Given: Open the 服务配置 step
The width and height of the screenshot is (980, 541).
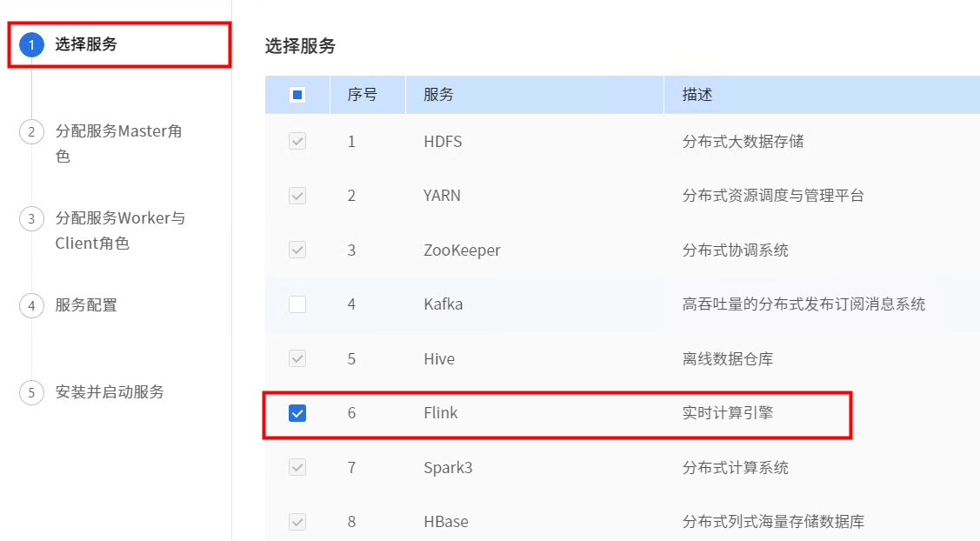Looking at the screenshot, I should point(86,305).
